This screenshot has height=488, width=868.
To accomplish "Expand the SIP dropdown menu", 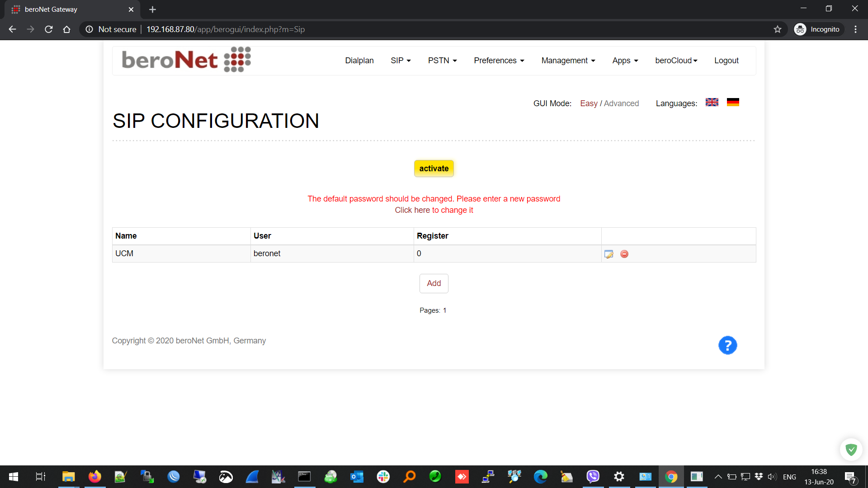I will click(401, 61).
